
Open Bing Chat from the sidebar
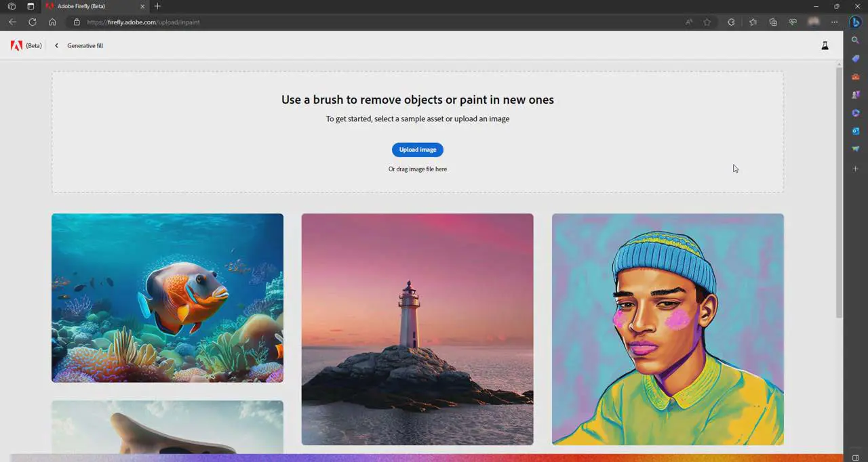point(856,22)
